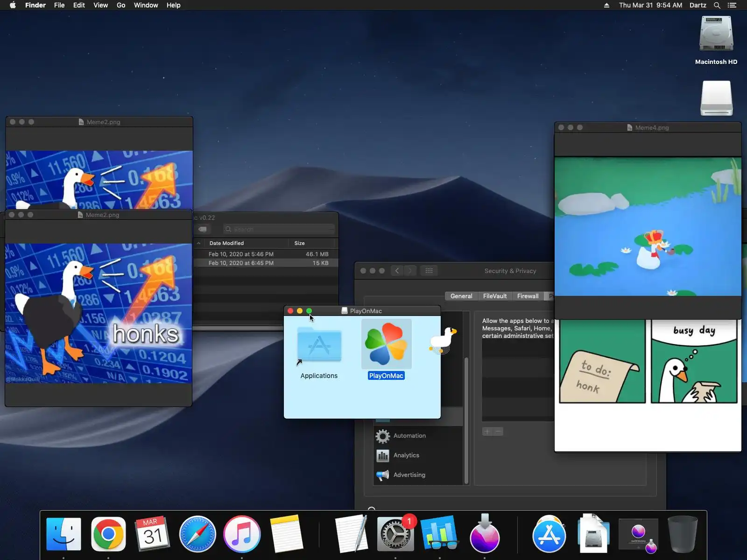Click the date and time in menu bar

click(651, 5)
